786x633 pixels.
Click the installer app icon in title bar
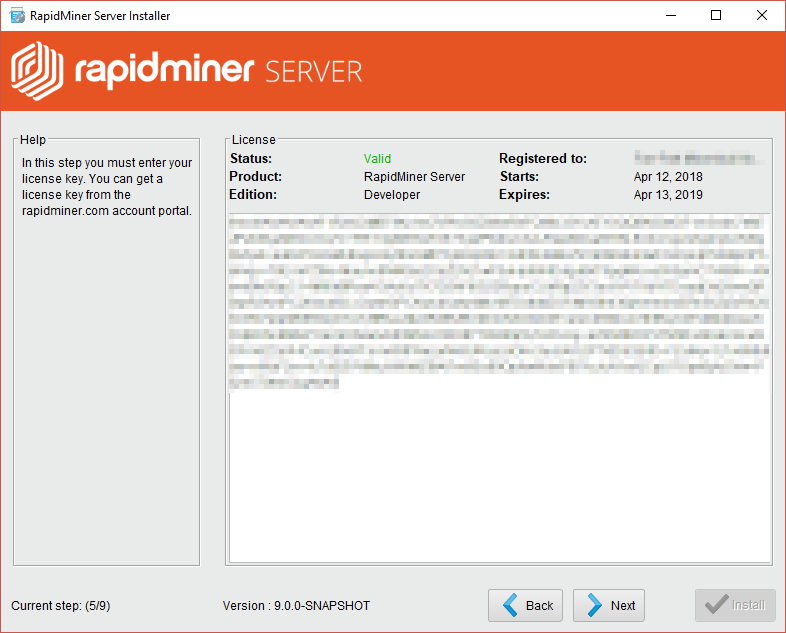click(x=15, y=15)
